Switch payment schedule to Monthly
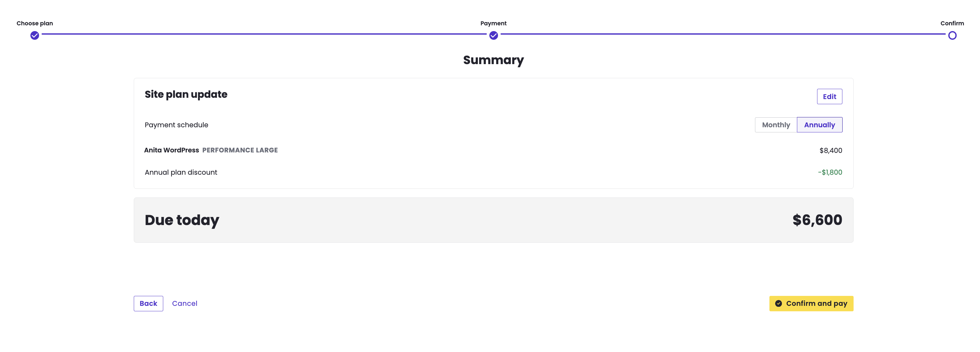 [x=776, y=125]
